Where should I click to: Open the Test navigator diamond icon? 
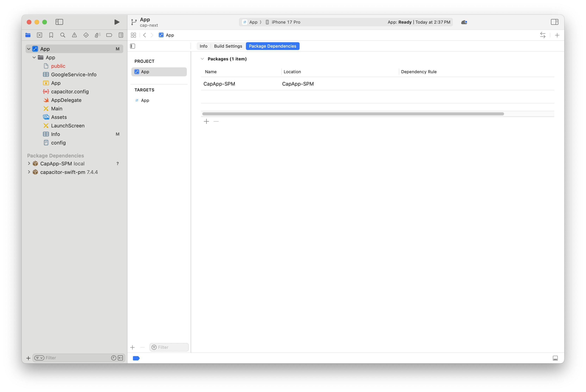click(86, 35)
